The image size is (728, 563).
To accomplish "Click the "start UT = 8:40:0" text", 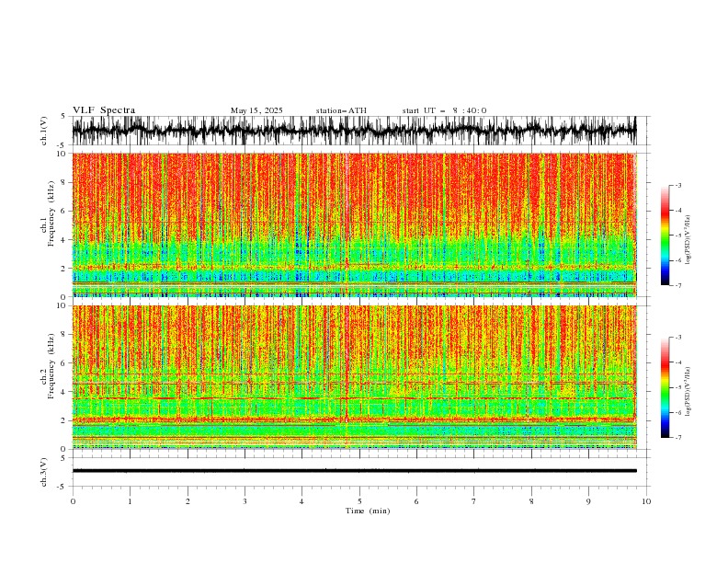I will coord(444,110).
